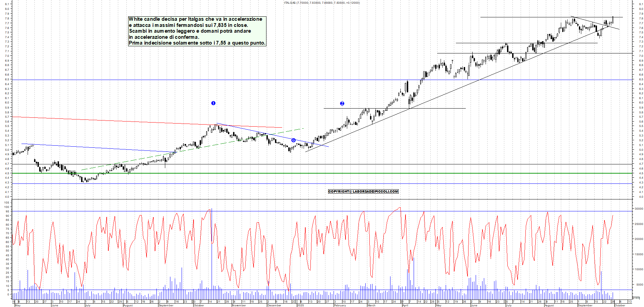
Task: Click the March label on the time axis
Action: pos(371,305)
